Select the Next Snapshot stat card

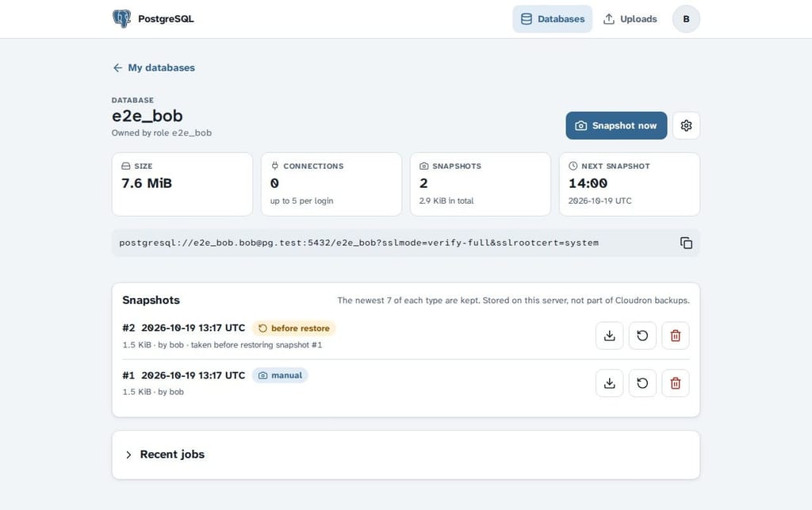pos(629,184)
